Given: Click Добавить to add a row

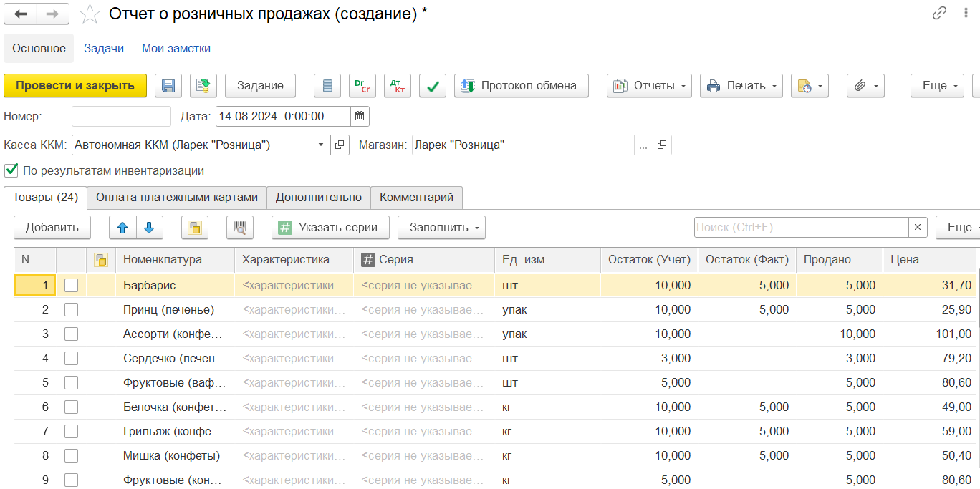Looking at the screenshot, I should point(52,228).
